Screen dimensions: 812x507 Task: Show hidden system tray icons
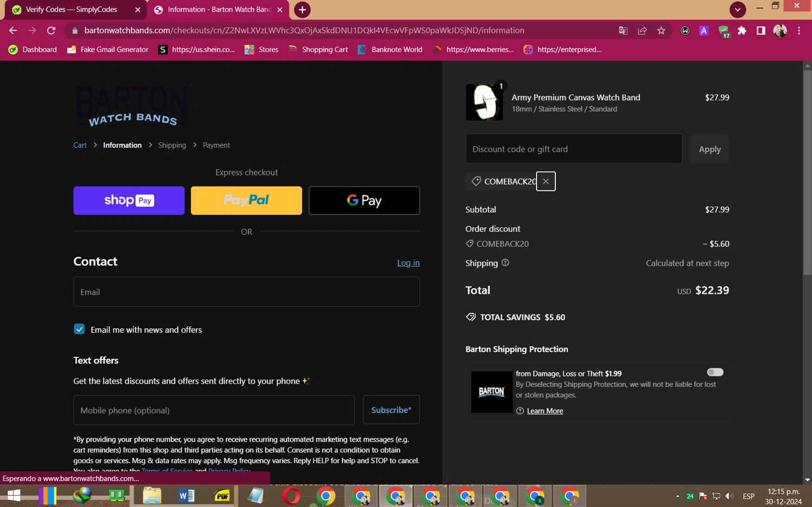click(677, 496)
